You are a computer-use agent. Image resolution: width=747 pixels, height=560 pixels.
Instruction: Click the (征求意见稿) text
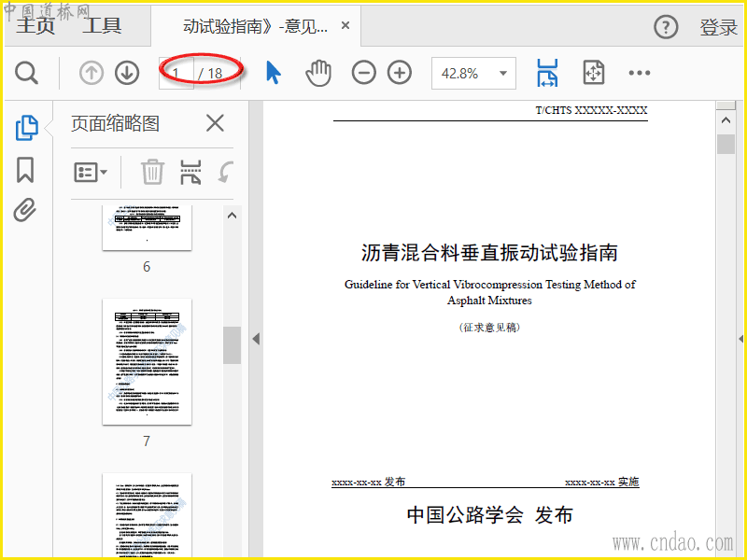point(489,328)
